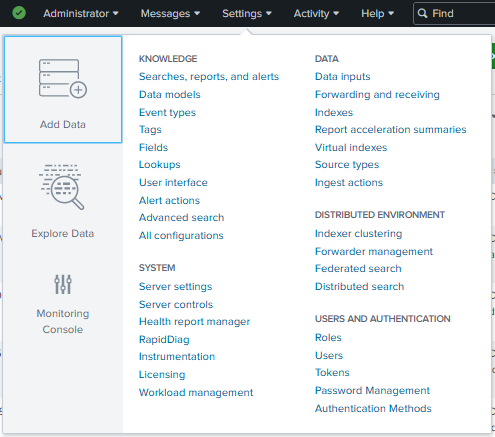This screenshot has width=495, height=437.
Task: Open Searches, reports, and alerts
Action: pyautogui.click(x=209, y=77)
